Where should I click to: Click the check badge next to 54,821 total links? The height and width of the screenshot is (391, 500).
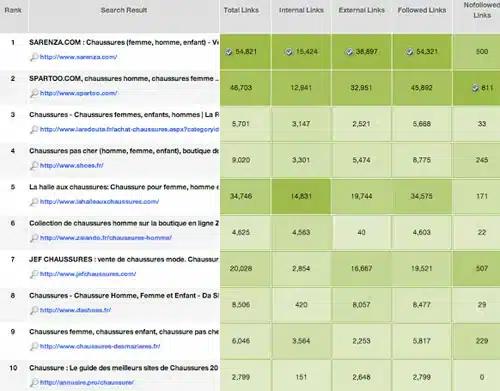click(229, 52)
